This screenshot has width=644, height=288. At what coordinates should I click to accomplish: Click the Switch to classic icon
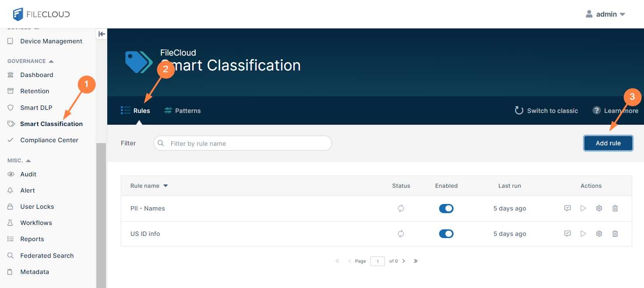pos(519,111)
